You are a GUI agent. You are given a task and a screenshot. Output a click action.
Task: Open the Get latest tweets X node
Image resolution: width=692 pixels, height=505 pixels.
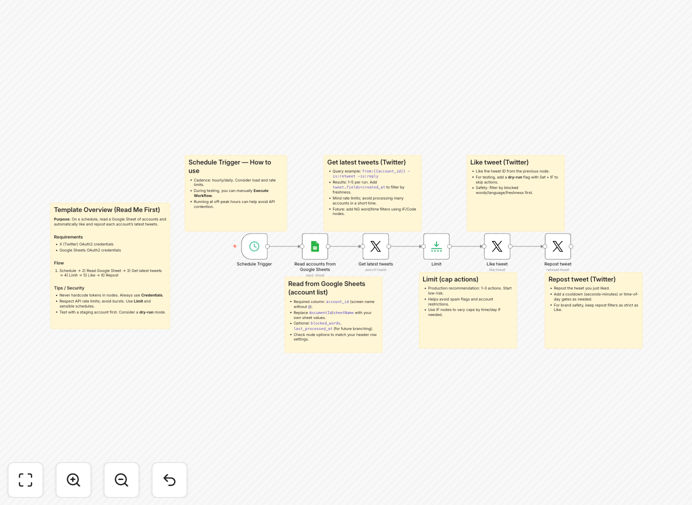[376, 246]
